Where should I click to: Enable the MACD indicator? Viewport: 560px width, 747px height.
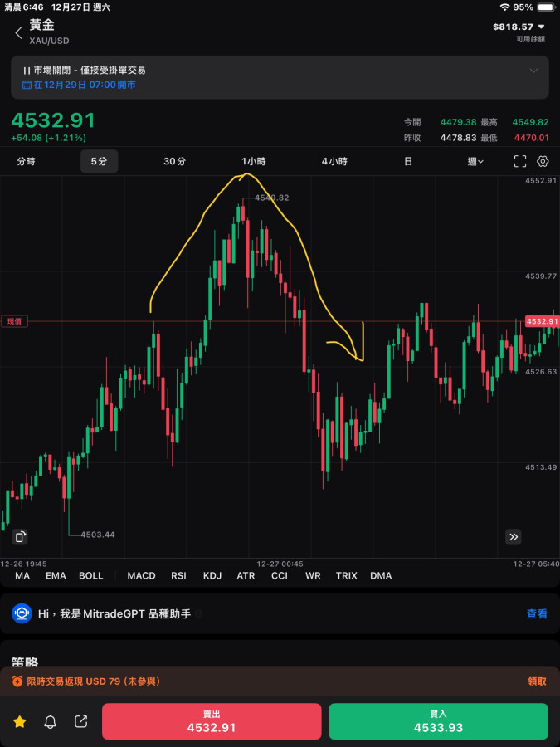click(x=141, y=575)
